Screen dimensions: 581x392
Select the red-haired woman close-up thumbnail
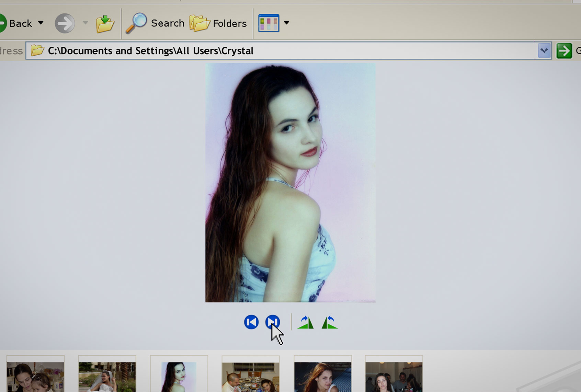pyautogui.click(x=323, y=374)
